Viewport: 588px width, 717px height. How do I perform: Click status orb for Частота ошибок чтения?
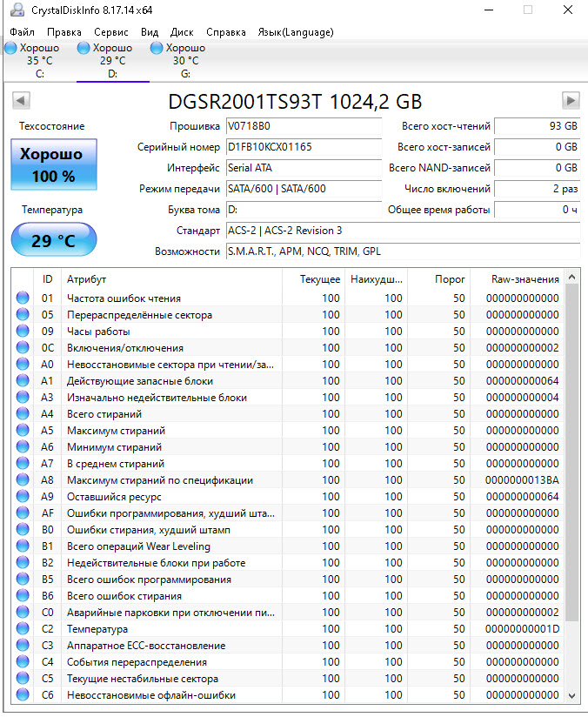click(23, 298)
